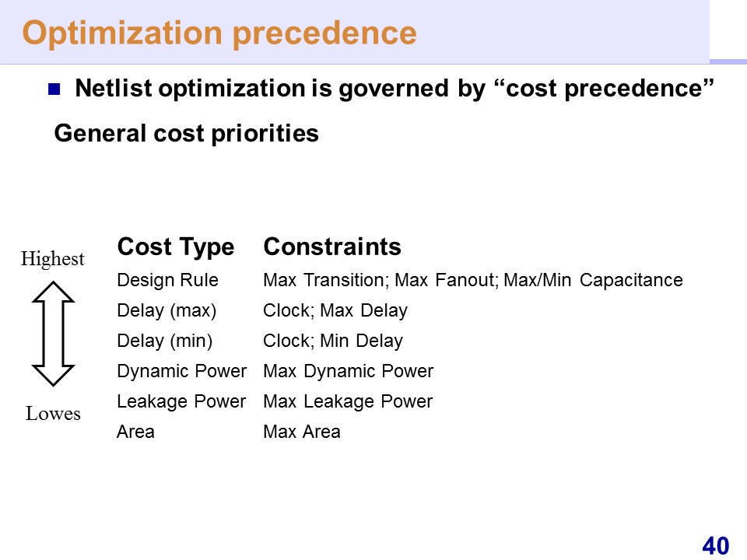Click the "Leakage Power" cost type
This screenshot has width=747, height=560.
[x=181, y=401]
